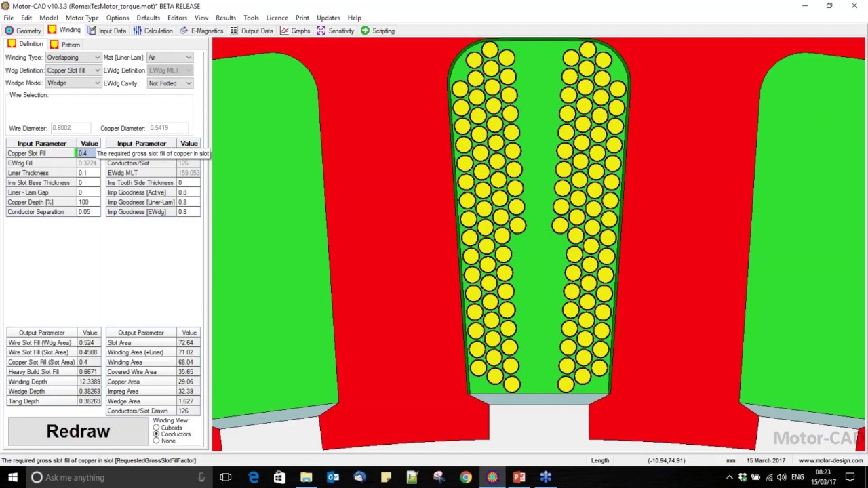This screenshot has width=868, height=488.
Task: Switch to the Calculation tab
Action: click(x=153, y=30)
